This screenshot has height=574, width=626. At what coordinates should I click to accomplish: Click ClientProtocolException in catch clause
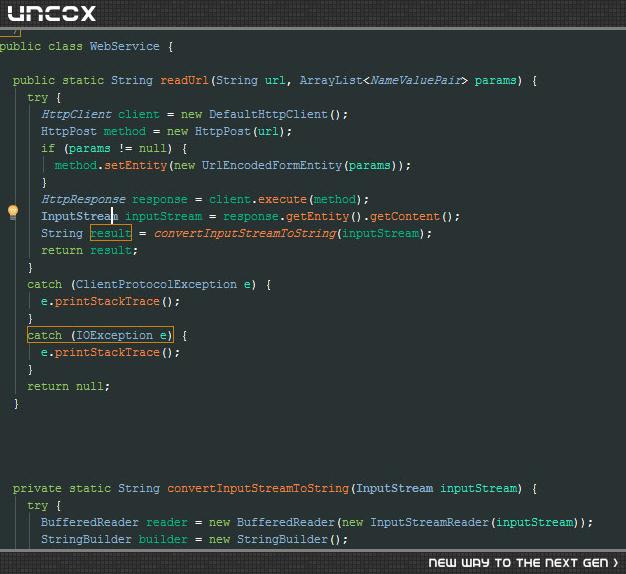point(156,284)
